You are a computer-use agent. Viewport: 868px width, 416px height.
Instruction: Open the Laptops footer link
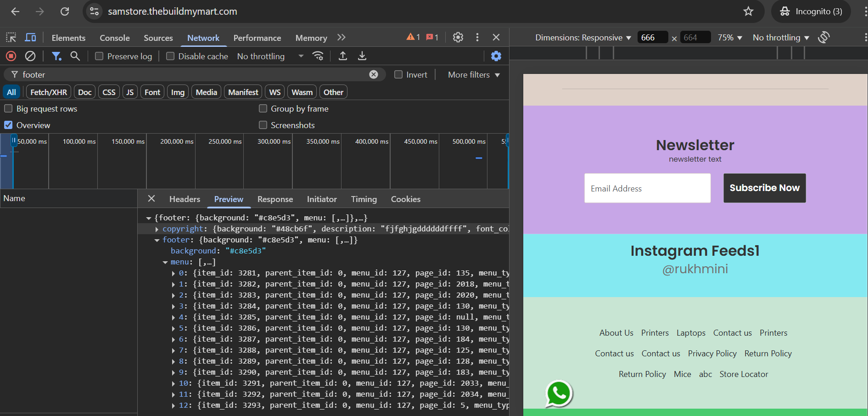point(691,332)
